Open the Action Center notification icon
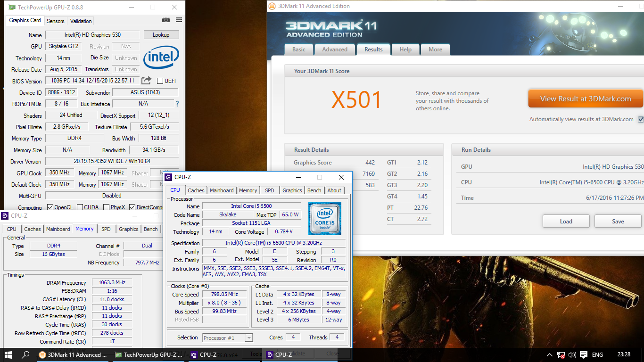 point(584,355)
